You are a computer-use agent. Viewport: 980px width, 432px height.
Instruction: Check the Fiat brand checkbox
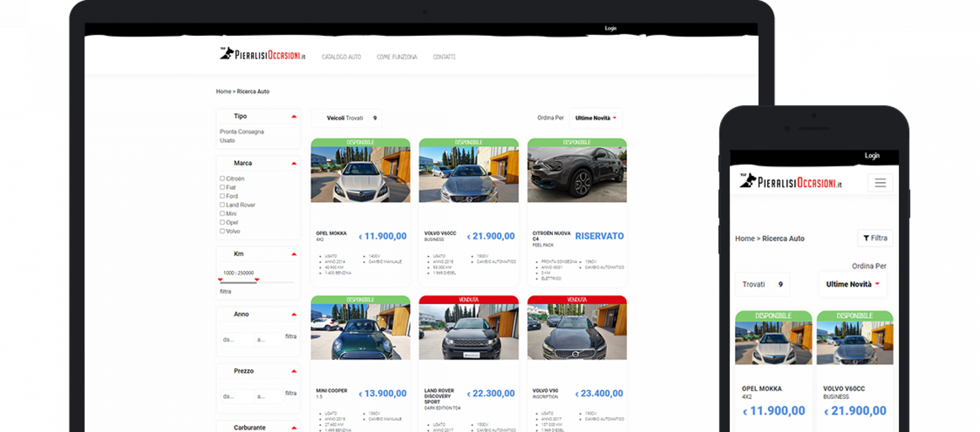222,187
